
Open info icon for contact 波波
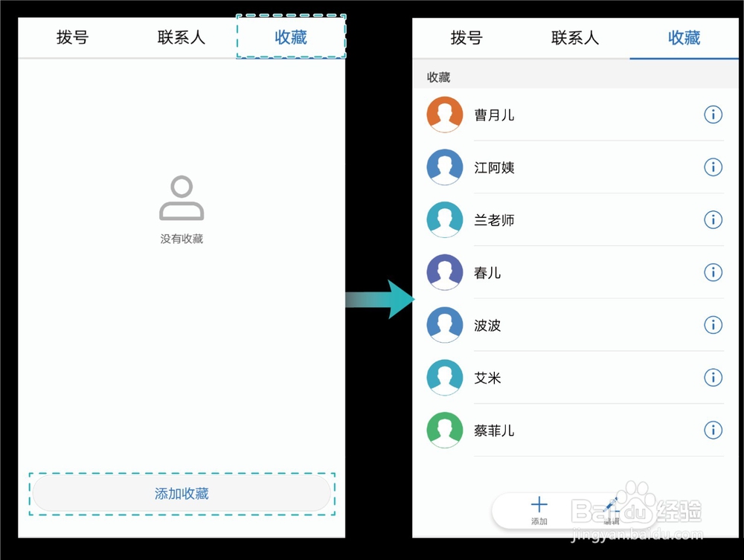(713, 325)
